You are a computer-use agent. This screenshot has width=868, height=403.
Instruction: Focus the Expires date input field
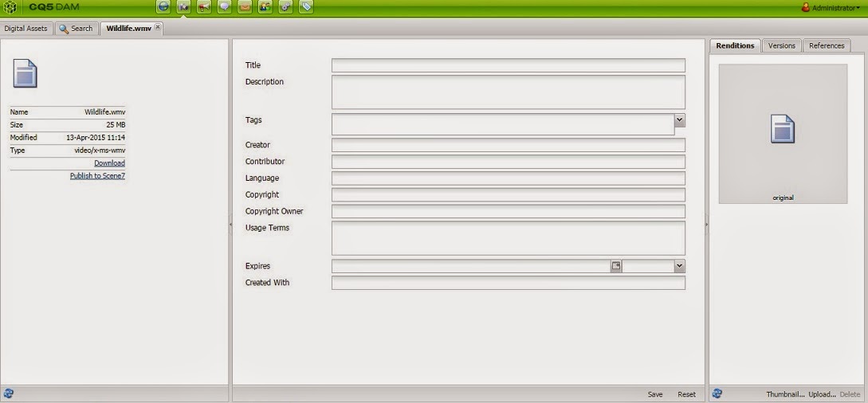[x=471, y=266]
